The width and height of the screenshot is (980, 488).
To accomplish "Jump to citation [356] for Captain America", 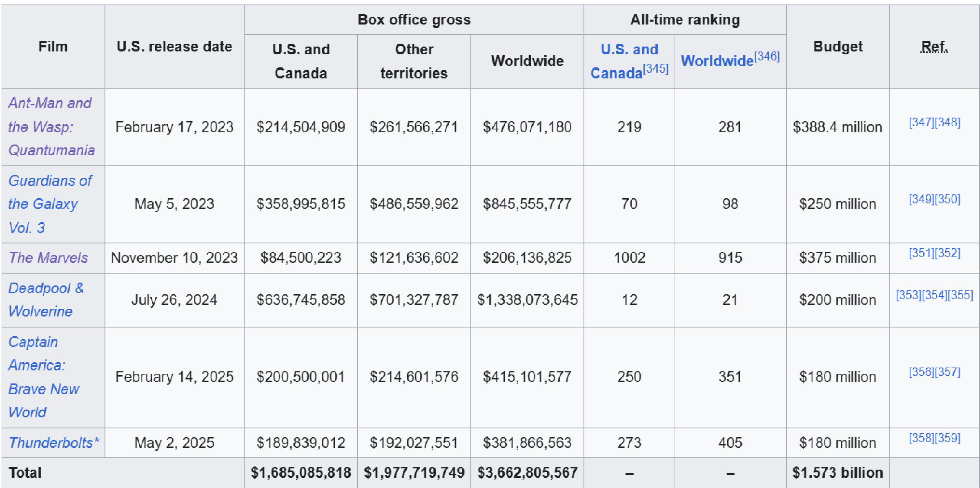I will pyautogui.click(x=922, y=372).
